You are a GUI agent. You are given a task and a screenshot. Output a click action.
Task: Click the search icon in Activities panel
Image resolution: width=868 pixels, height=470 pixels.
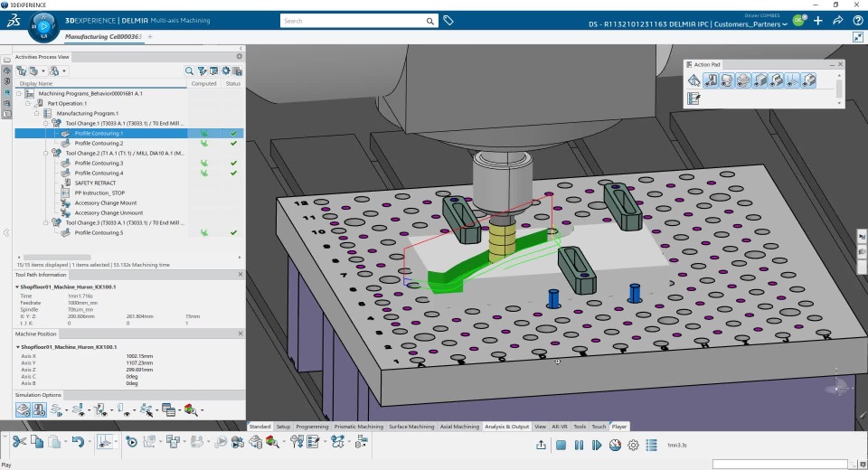coord(189,70)
